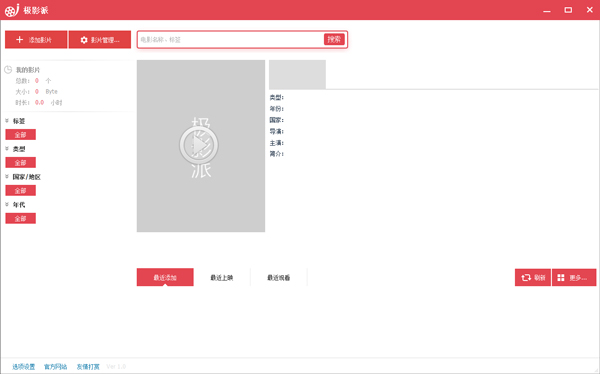Switch to the 最近观看 tab
The image size is (600, 374).
click(279, 277)
